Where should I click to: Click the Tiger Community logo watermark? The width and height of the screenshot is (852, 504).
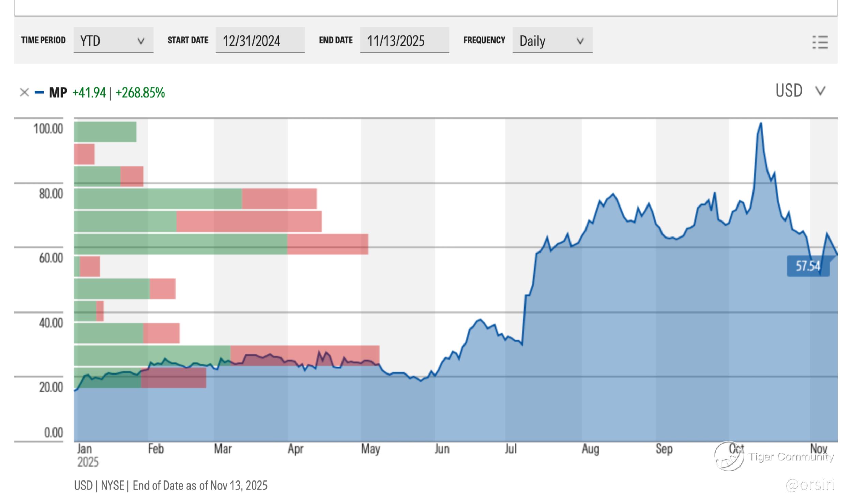(x=729, y=456)
